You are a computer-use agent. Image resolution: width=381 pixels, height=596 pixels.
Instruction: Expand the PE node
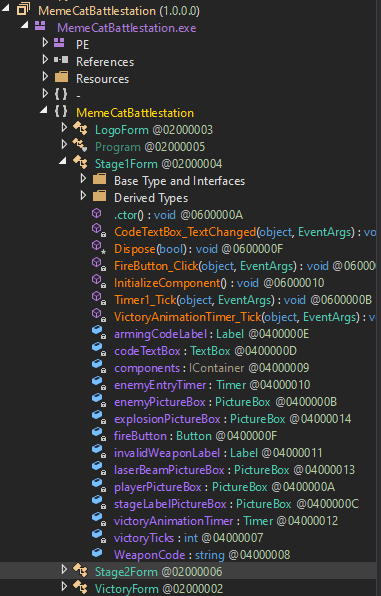[45, 42]
